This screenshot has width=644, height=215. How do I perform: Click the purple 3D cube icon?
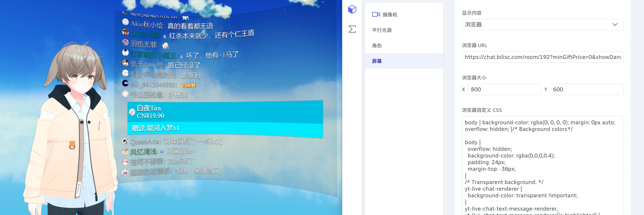pos(352,9)
